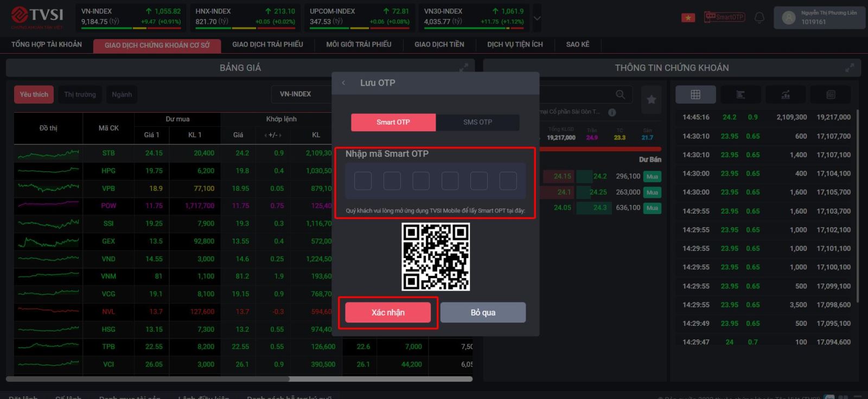Image resolution: width=868 pixels, height=399 pixels.
Task: Open the notification bell
Action: (759, 18)
